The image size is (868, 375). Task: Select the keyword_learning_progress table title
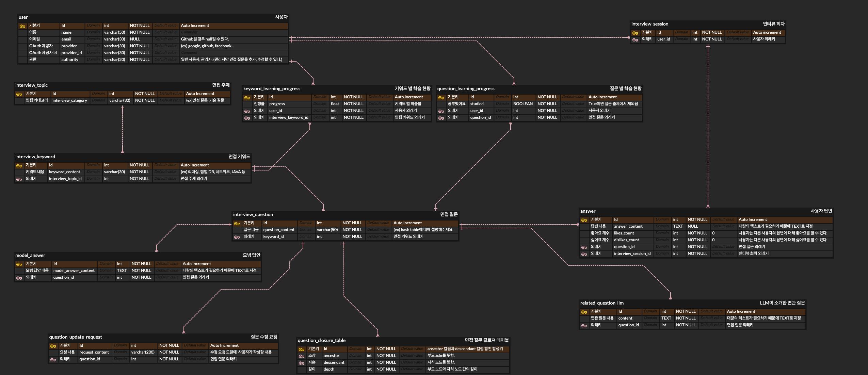click(x=272, y=88)
